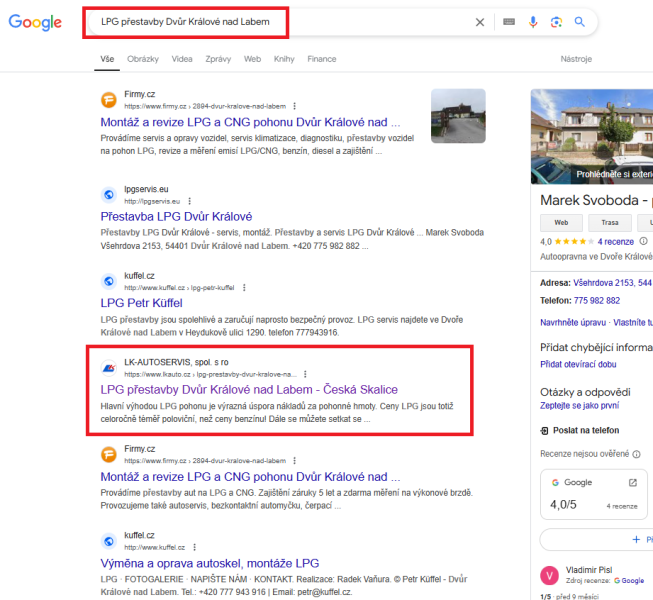Click the second Firmy.cz favicon
Viewport: 653px width, 600px height.
(x=109, y=454)
